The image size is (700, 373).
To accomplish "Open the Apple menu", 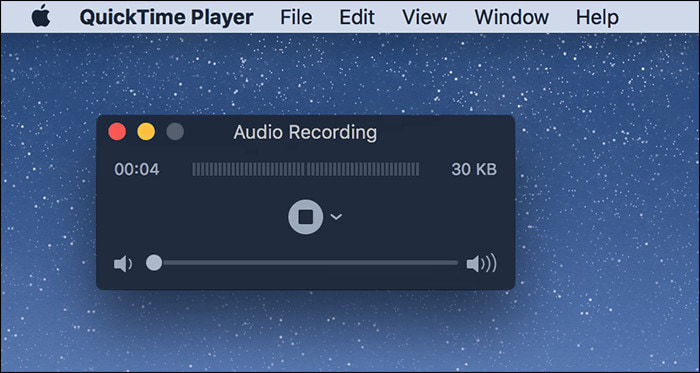I will point(41,17).
